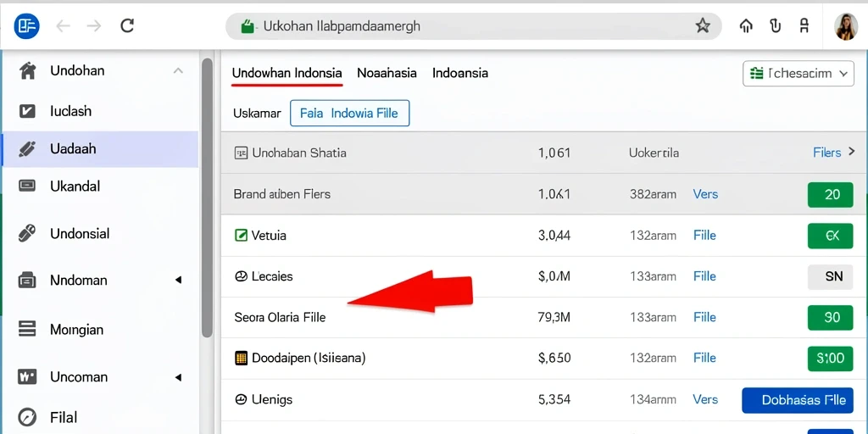The width and height of the screenshot is (868, 434).
Task: Click the icon beside Unchaban Shatia
Action: 241,153
